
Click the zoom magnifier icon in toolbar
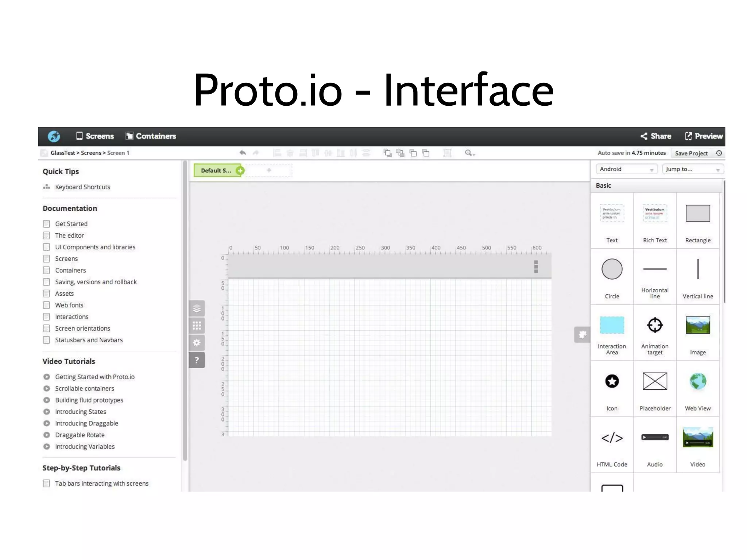tap(469, 153)
